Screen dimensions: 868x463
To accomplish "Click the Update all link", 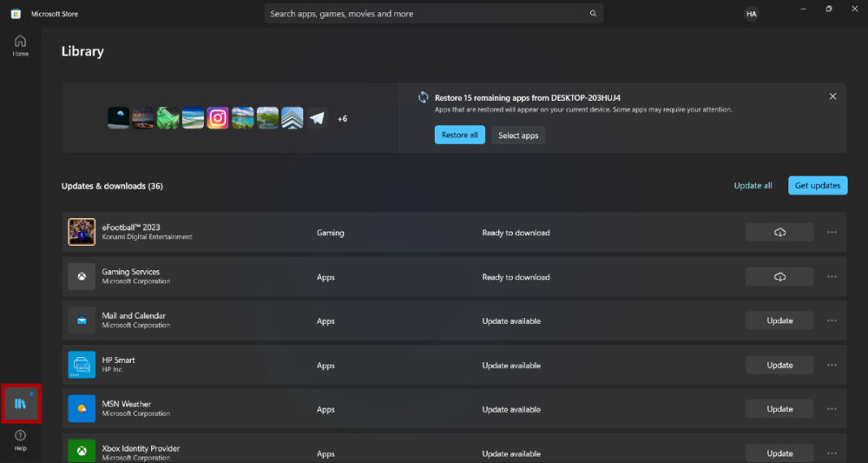I will tap(753, 186).
